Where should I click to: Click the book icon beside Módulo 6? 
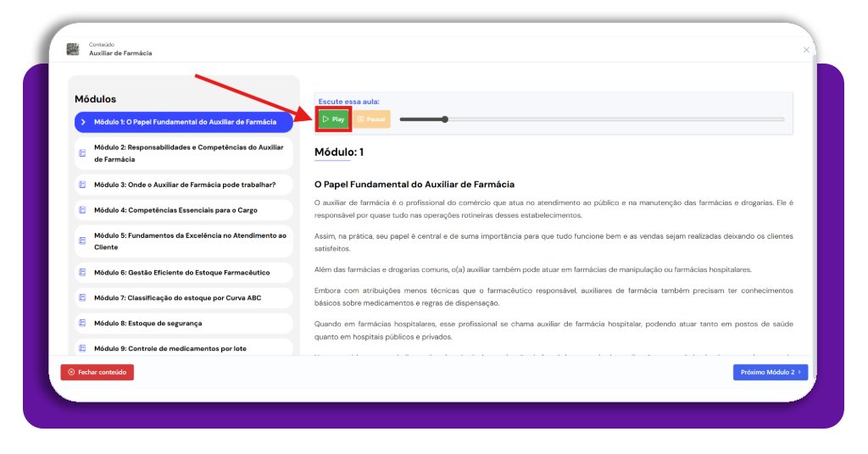tap(82, 272)
